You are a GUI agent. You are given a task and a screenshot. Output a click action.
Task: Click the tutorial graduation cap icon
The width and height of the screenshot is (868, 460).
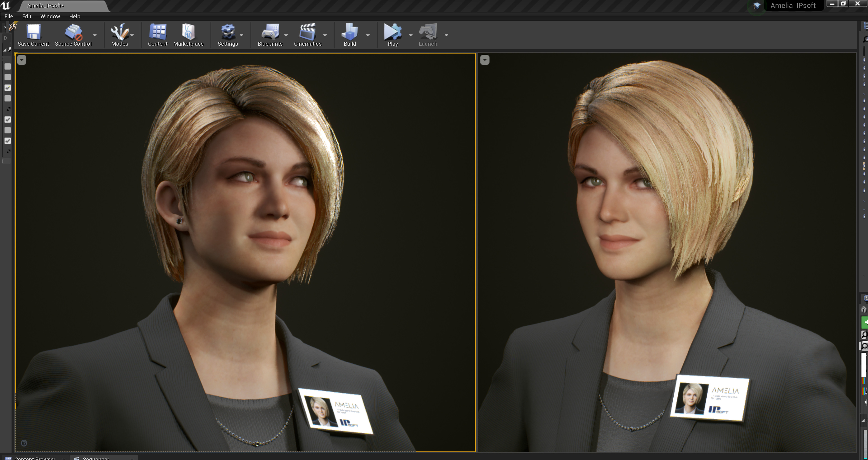click(x=757, y=6)
